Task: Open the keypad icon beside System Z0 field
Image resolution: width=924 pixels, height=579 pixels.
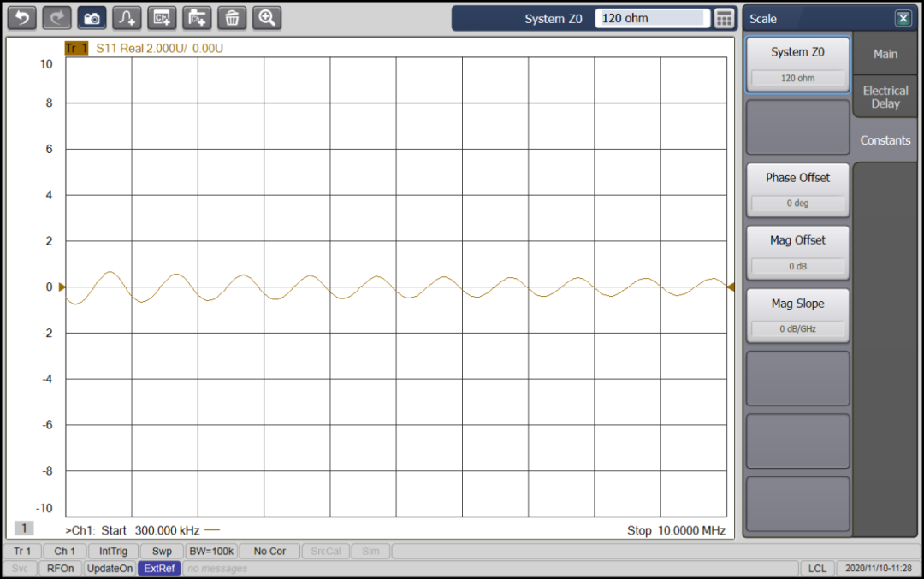Action: tap(723, 17)
